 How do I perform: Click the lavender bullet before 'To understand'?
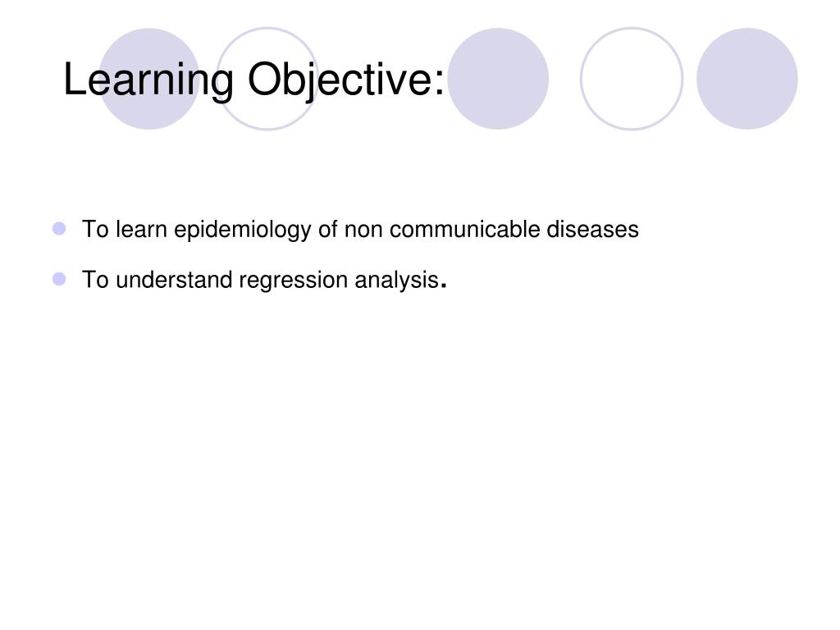coord(59,279)
